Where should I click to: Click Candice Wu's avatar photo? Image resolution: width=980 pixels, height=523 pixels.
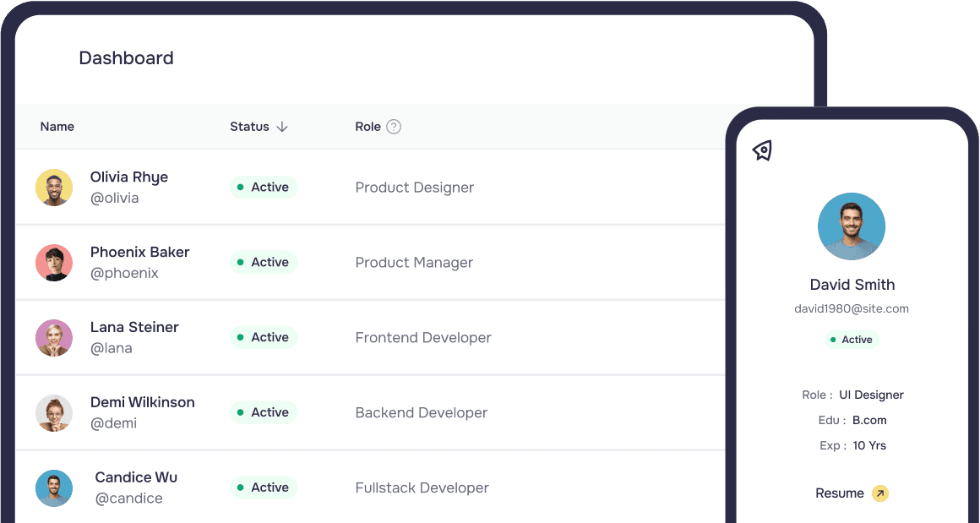54,488
